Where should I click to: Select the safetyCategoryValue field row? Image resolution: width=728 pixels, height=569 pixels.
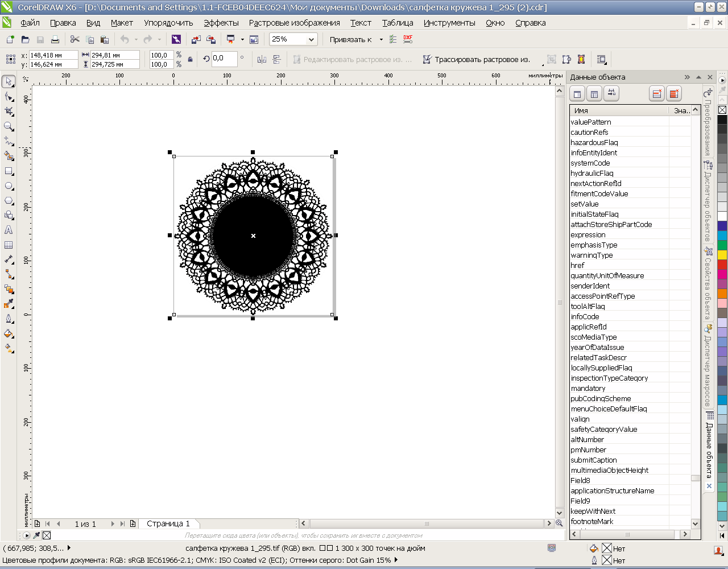click(x=604, y=430)
